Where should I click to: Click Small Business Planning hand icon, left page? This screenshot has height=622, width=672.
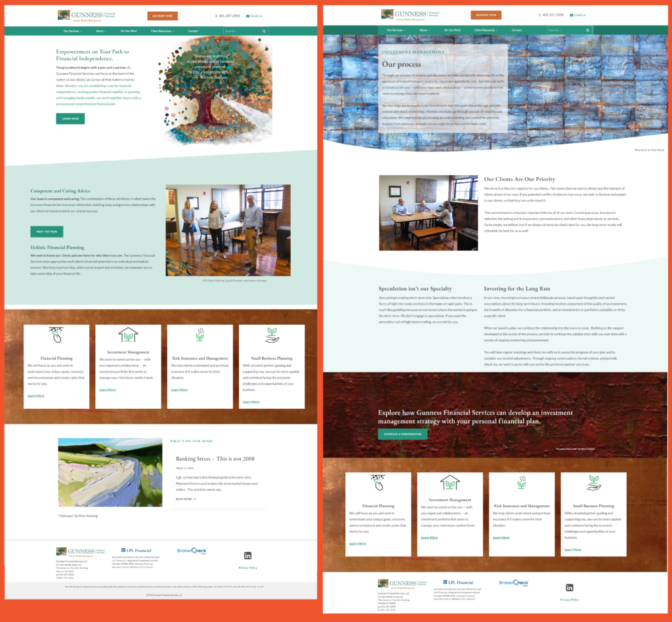[x=272, y=335]
